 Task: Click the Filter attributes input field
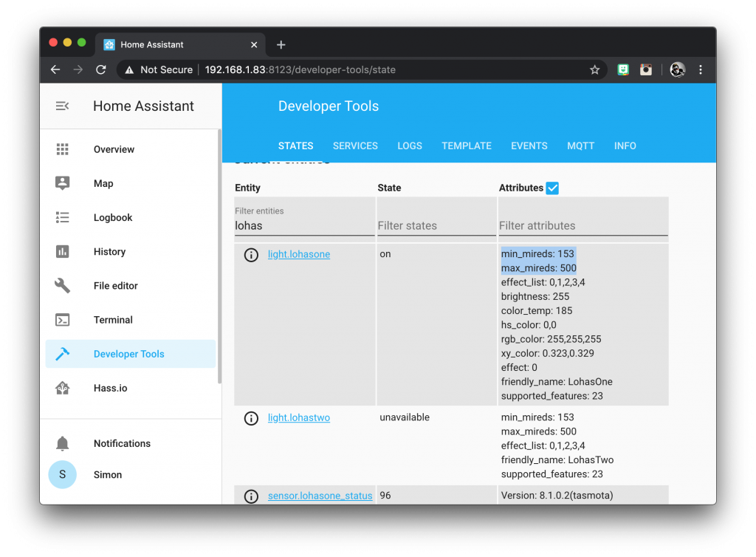[583, 226]
